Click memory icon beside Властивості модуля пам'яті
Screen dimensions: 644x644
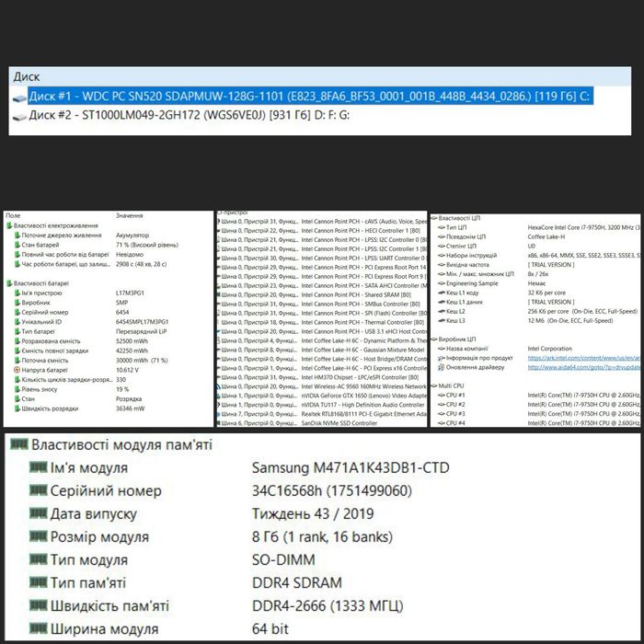[x=19, y=444]
